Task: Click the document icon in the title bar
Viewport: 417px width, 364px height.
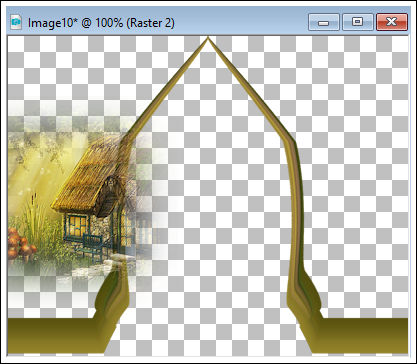Action: tap(16, 22)
